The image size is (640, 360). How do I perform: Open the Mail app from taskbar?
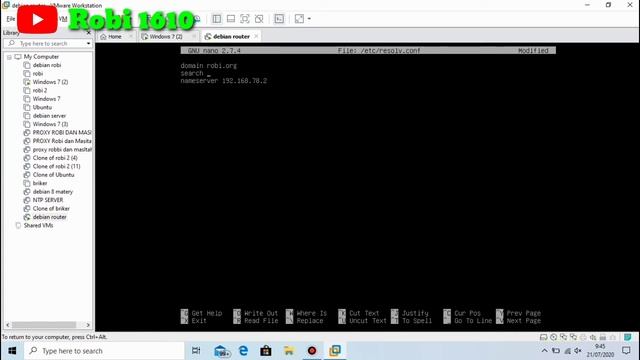point(222,351)
